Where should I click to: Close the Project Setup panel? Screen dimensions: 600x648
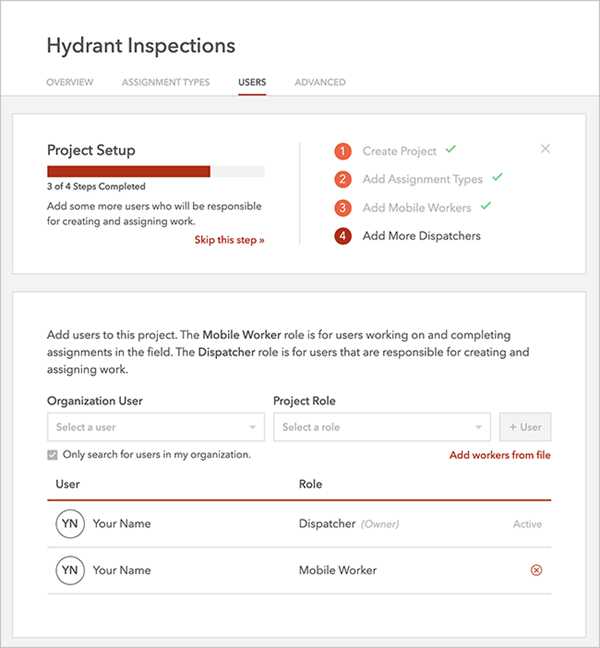(x=545, y=149)
